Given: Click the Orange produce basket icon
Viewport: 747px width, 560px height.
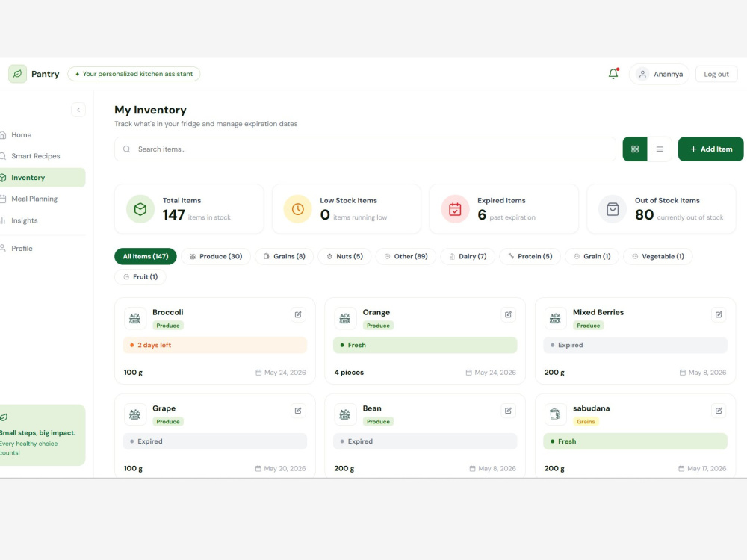Looking at the screenshot, I should click(x=345, y=319).
